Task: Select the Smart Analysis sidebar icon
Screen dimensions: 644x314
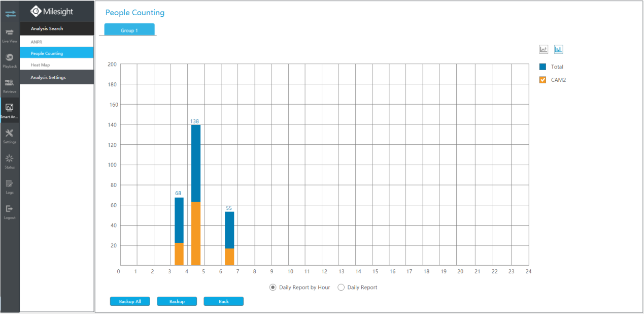Action: tap(10, 110)
